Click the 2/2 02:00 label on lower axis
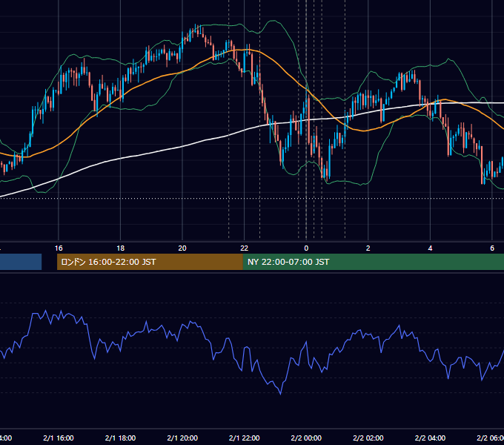Viewport: 504px width, 445px height. 368,438
